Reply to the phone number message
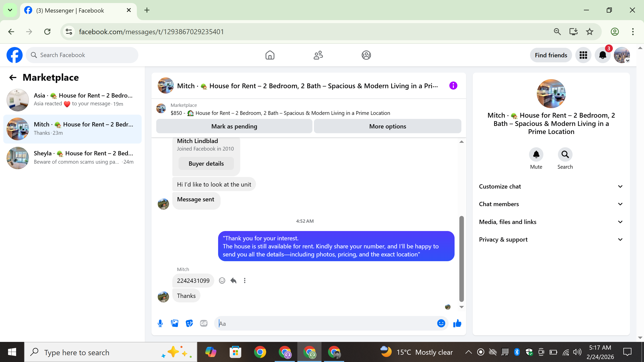Screen dimensions: 644x362 (233, 281)
